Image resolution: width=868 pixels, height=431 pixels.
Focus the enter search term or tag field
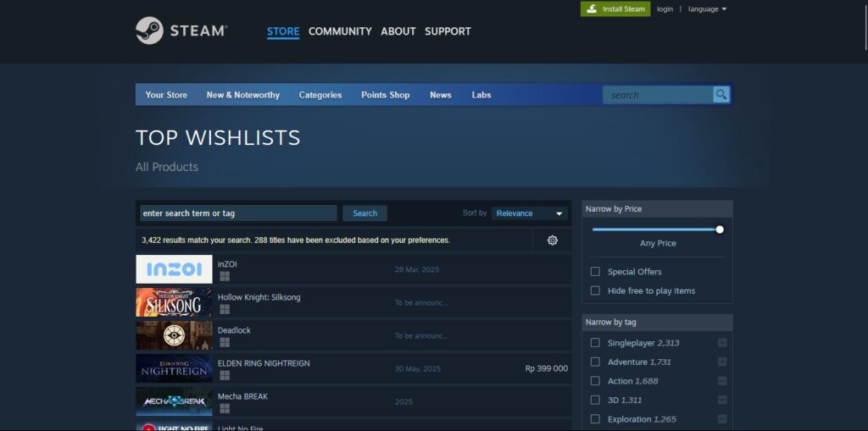click(x=238, y=213)
